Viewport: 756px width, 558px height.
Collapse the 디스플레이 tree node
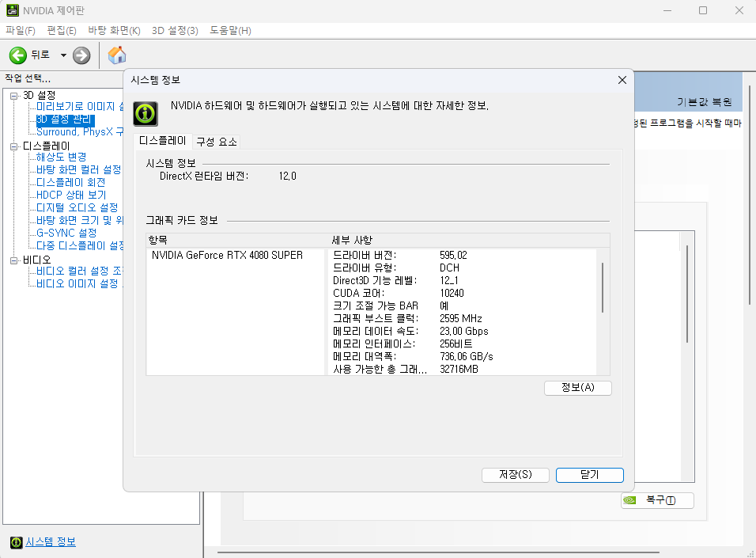[14, 146]
